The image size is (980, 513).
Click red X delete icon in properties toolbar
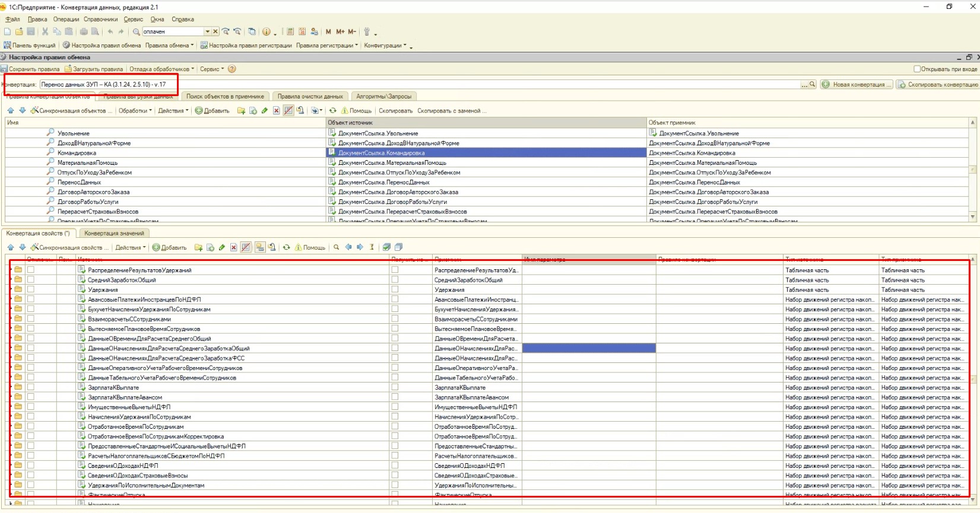point(234,247)
